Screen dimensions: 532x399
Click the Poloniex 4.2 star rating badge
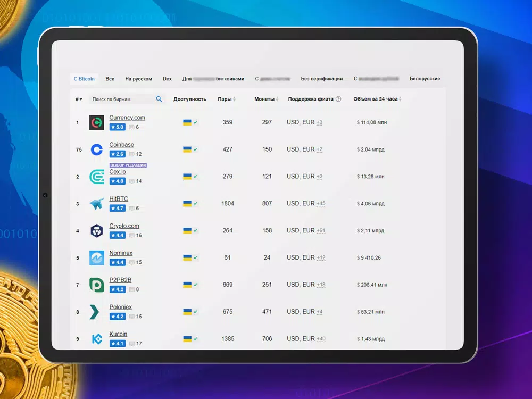point(118,317)
